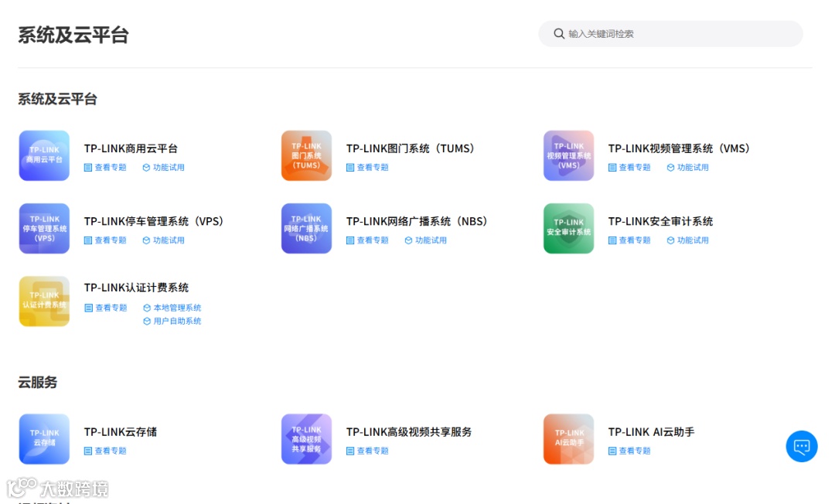The image size is (835, 504).
Task: Open the TP-LINK商用云平台 app icon
Action: point(44,155)
